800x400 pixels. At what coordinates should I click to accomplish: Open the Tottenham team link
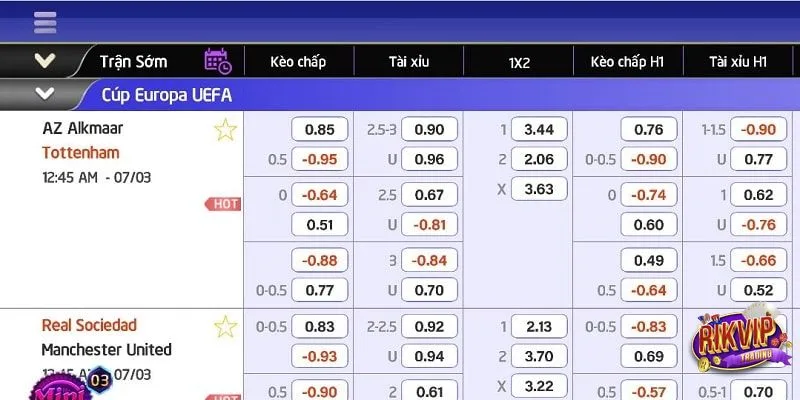(80, 153)
